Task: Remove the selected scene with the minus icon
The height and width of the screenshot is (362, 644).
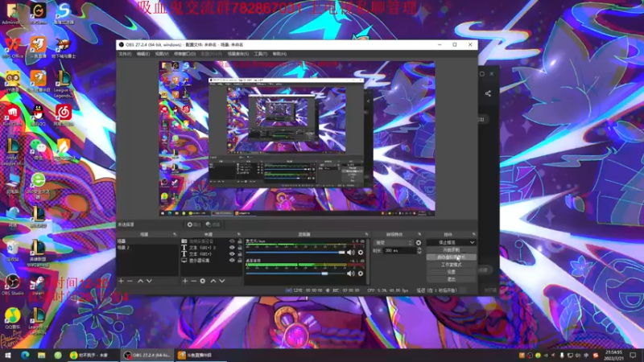Action: point(130,281)
